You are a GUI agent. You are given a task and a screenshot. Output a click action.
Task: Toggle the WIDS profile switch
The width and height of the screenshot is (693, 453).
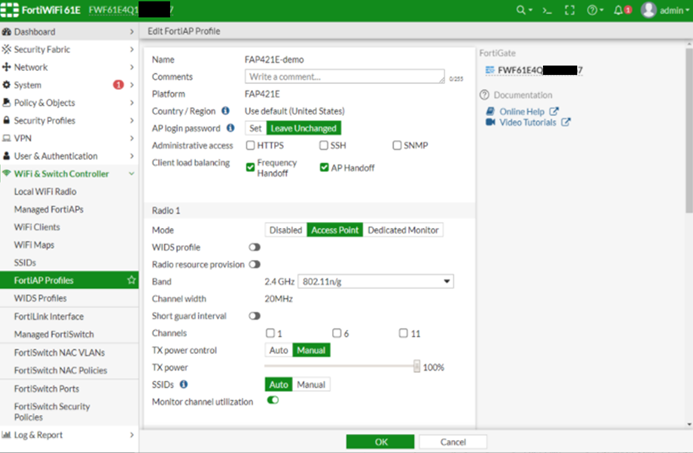tap(254, 247)
